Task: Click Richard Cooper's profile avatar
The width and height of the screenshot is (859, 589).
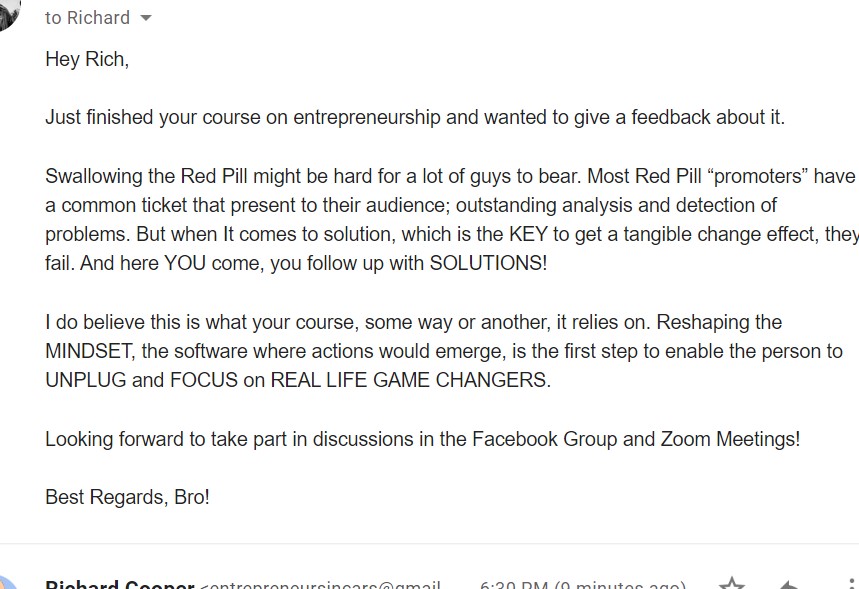Action: tap(8, 584)
